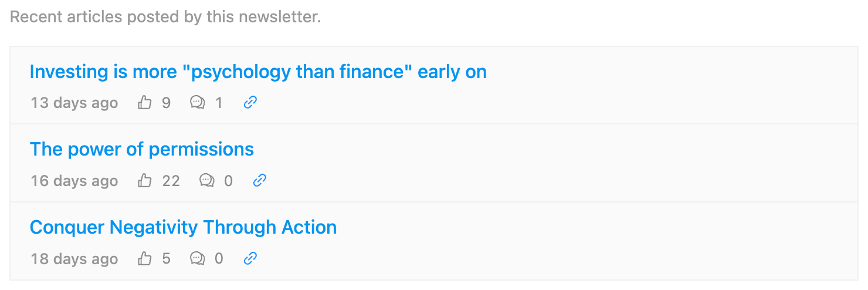The image size is (868, 290).
Task: Click the comment count "1" on Investing article
Action: click(x=219, y=103)
